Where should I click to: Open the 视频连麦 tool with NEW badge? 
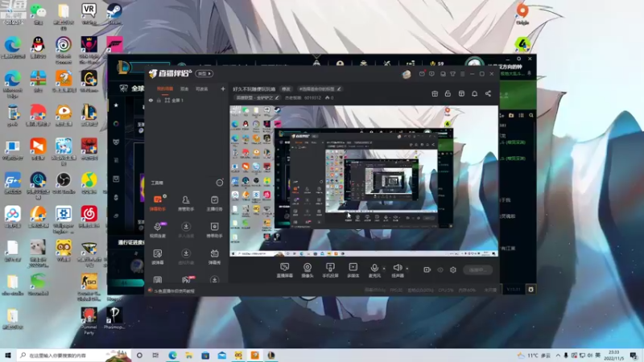click(x=158, y=230)
